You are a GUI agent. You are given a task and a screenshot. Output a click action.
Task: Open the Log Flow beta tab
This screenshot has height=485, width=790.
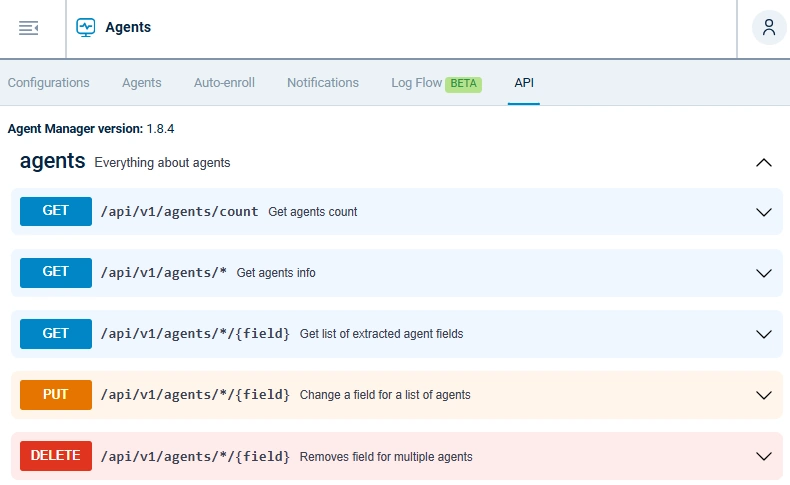(x=436, y=83)
